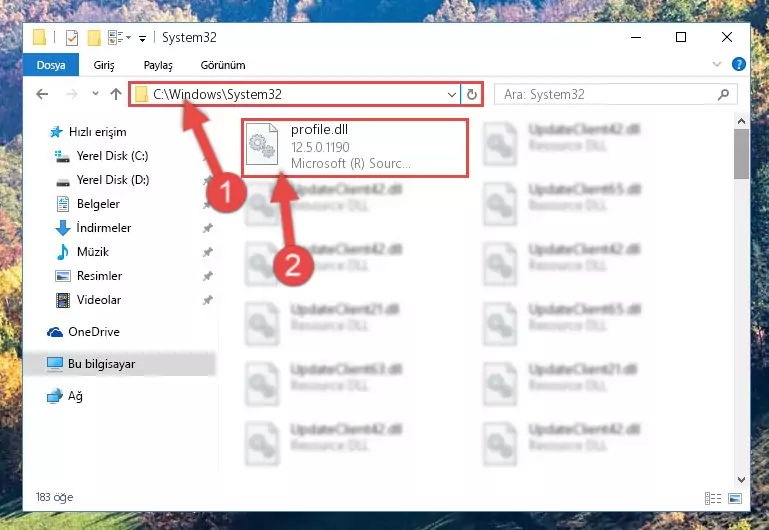This screenshot has width=769, height=530.
Task: Click the pin icon next to Müzik
Action: pos(208,252)
